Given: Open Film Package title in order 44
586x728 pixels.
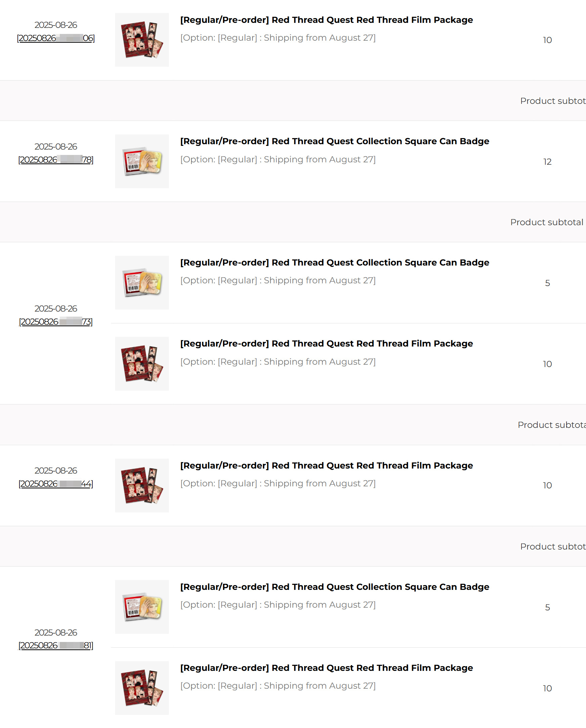Looking at the screenshot, I should point(326,466).
